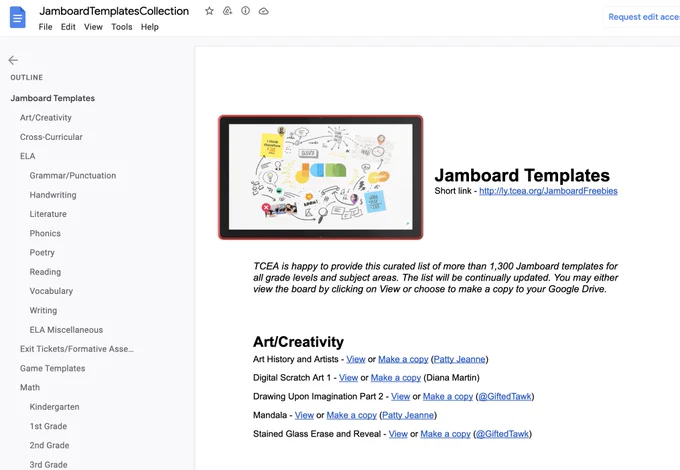
Task: Click the OUTLINE panel label
Action: tap(27, 78)
